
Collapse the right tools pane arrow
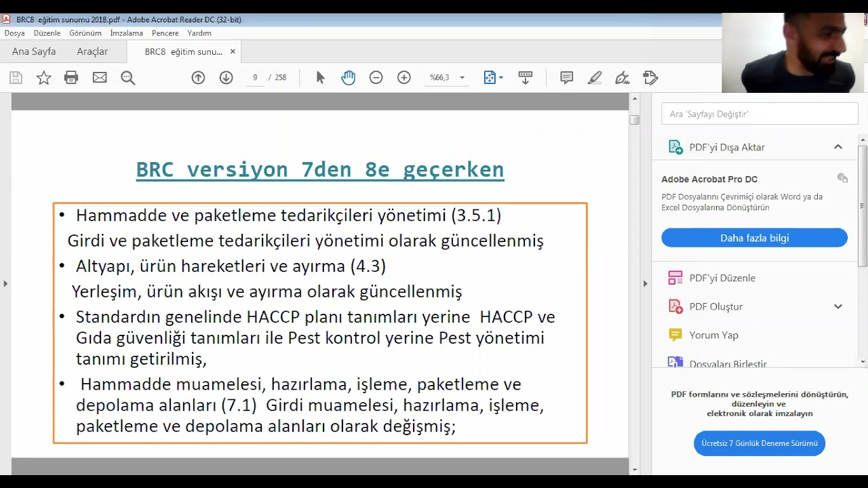tap(645, 283)
